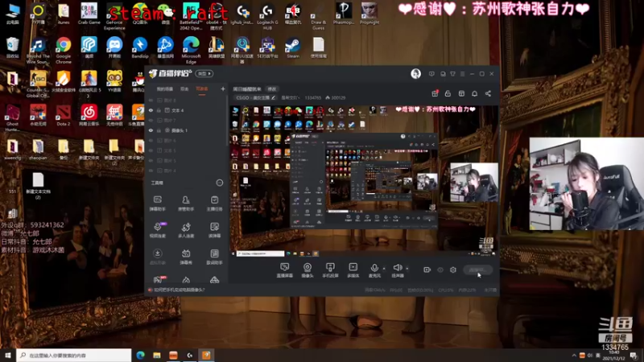Toggle visibility of 文本 5 layer

point(151,150)
